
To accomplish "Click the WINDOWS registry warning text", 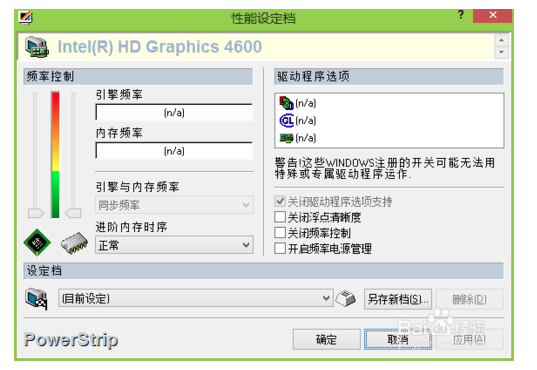I will tap(385, 168).
